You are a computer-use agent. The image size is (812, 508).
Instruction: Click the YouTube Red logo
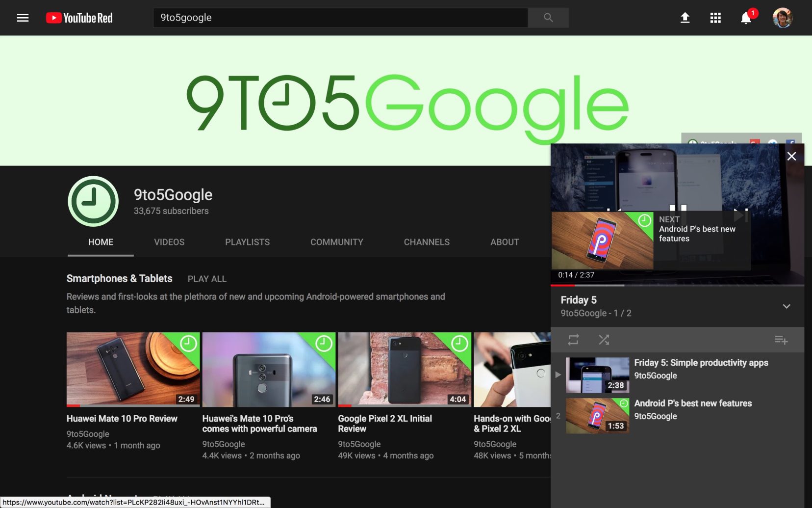click(x=79, y=18)
